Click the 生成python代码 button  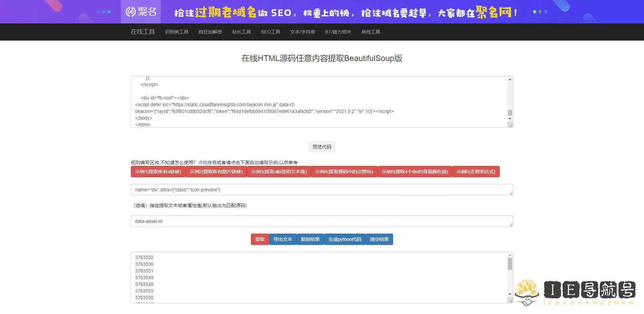[x=344, y=239]
